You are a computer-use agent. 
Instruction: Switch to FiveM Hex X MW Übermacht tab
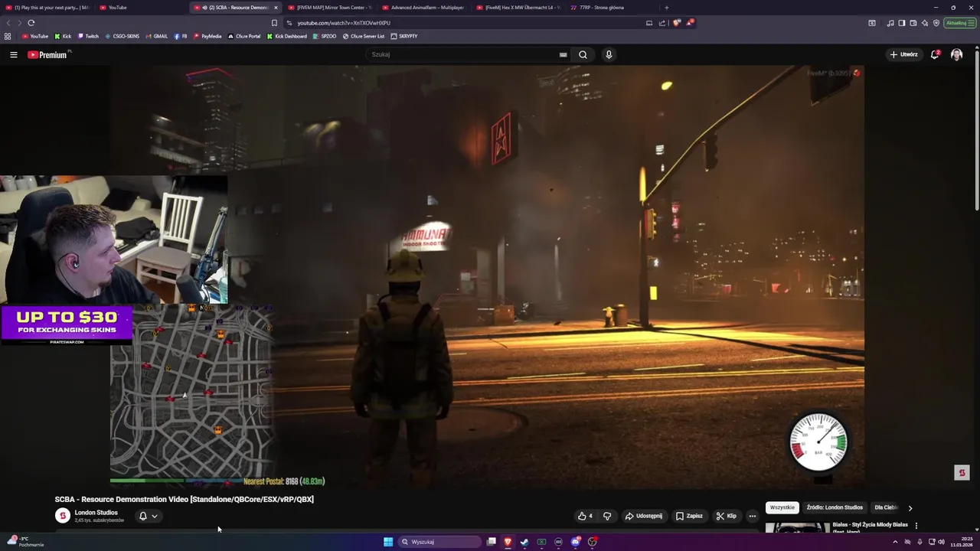pyautogui.click(x=518, y=8)
